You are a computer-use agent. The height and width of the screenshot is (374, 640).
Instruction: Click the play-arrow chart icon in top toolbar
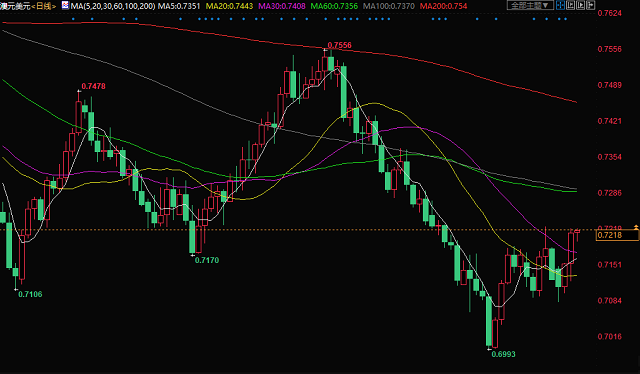580,5
